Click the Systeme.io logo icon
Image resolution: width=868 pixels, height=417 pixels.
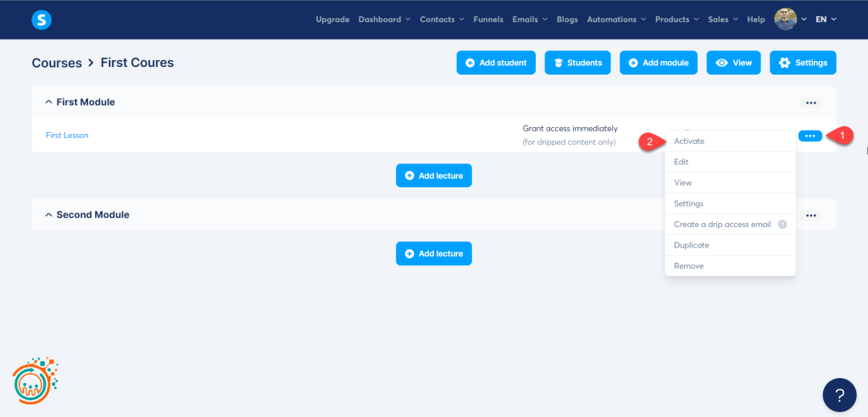coord(41,19)
